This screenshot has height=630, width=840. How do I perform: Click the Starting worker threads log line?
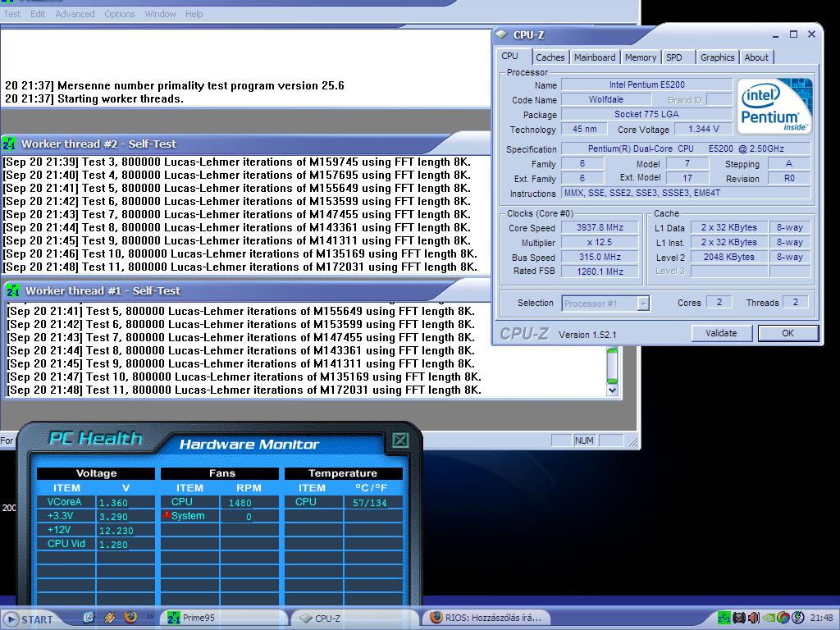pyautogui.click(x=94, y=98)
